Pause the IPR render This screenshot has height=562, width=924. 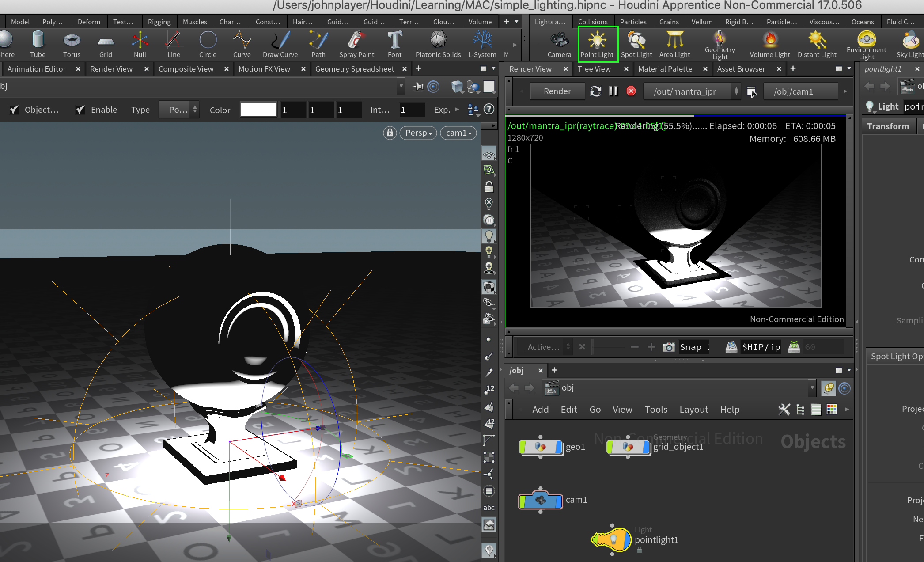click(x=613, y=91)
